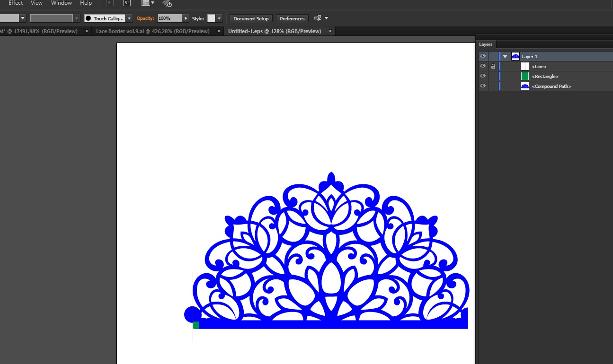
Task: Open the Effect menu
Action: tap(16, 3)
